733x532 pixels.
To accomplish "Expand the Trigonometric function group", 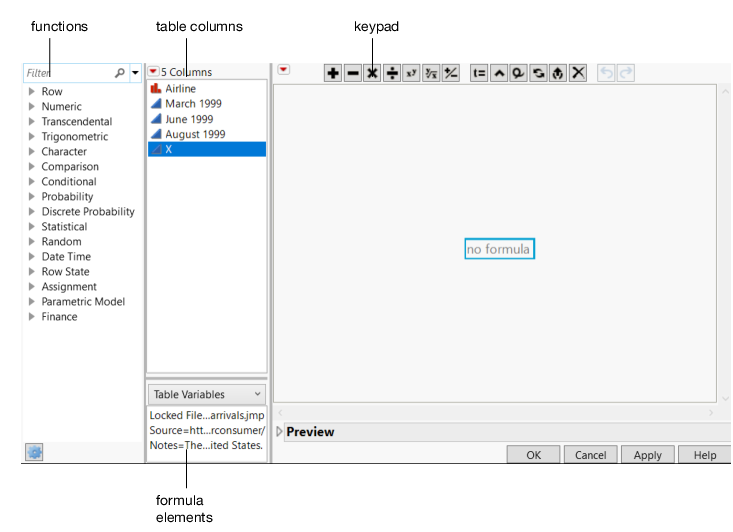I will coord(32,136).
